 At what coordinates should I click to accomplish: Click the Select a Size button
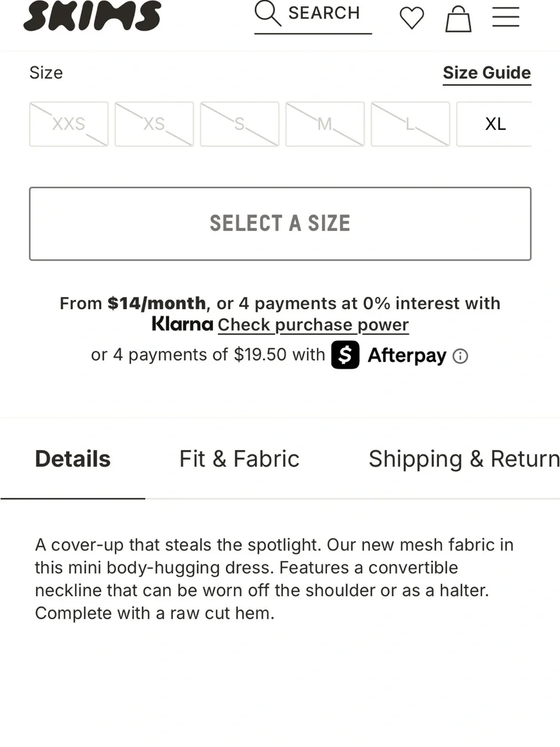pyautogui.click(x=280, y=224)
